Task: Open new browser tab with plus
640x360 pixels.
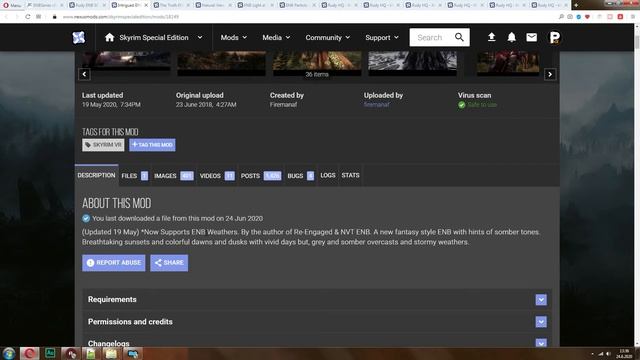Action: click(x=576, y=5)
